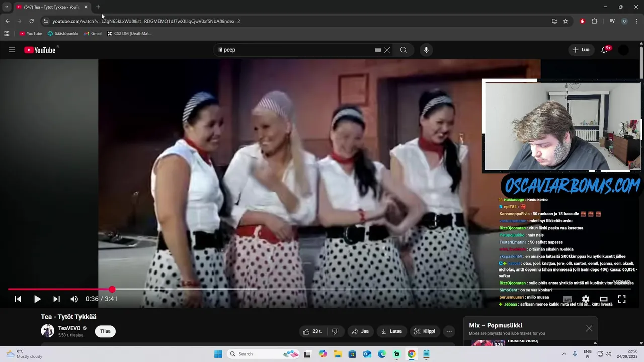The image size is (644, 362).
Task: Open Google Chrome from the taskbar
Action: click(412, 354)
